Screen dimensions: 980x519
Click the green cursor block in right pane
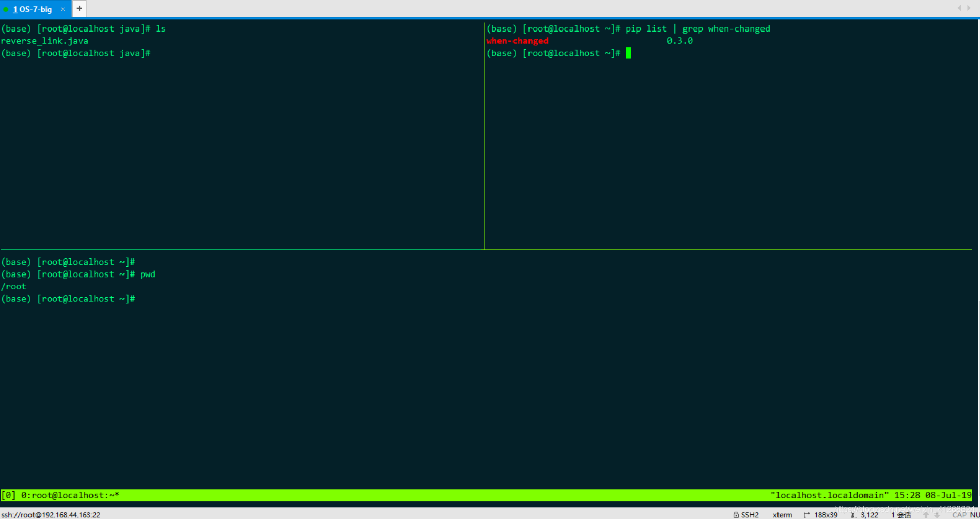(628, 53)
